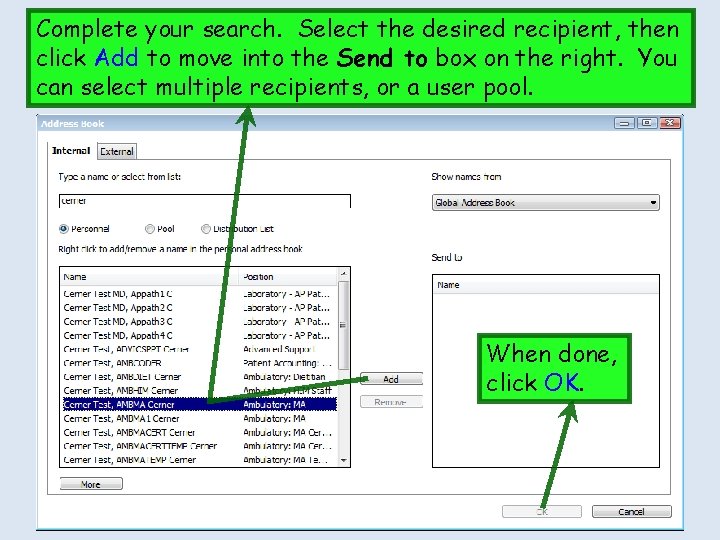The width and height of the screenshot is (720, 540).
Task: Select Cerner Test MD, Appath3 C row
Action: (199, 321)
